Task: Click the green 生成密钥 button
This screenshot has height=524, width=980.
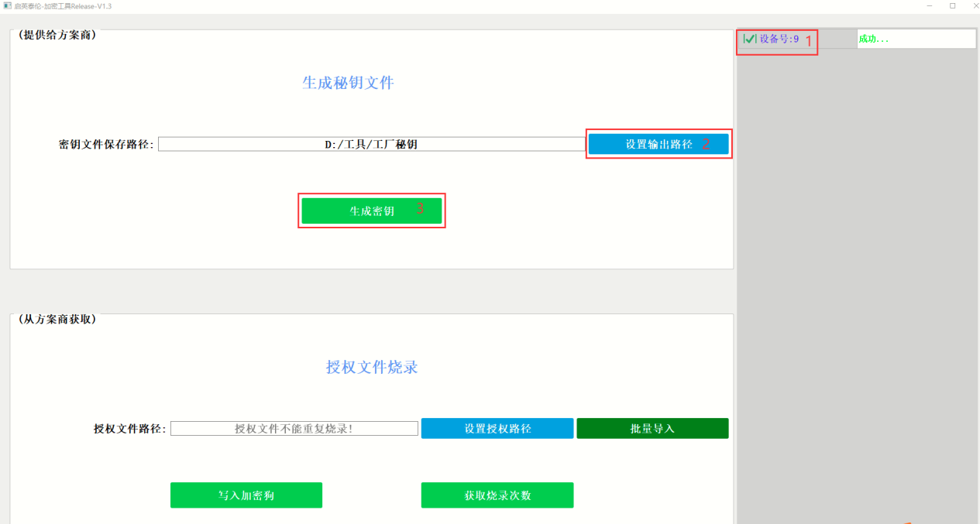Action: [x=371, y=211]
